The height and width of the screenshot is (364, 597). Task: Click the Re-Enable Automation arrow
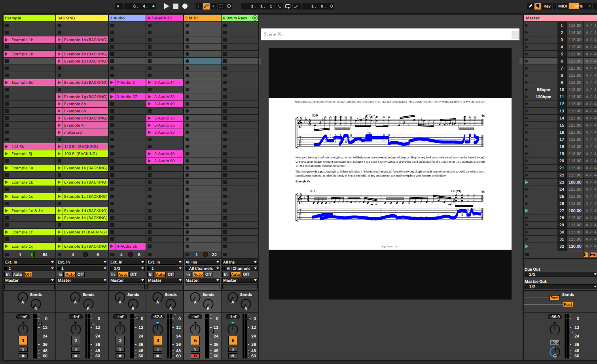[x=214, y=6]
